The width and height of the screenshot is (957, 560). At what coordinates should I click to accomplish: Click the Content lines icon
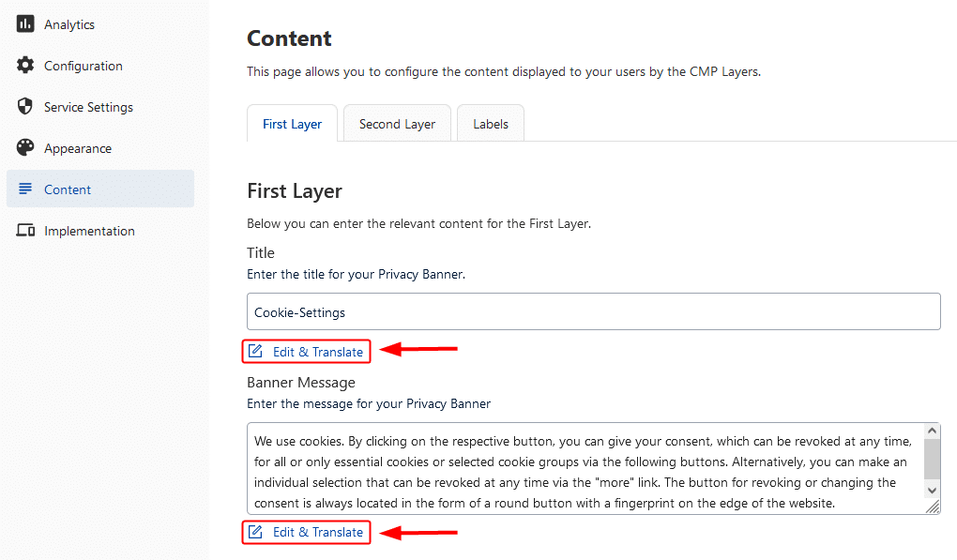pos(25,189)
